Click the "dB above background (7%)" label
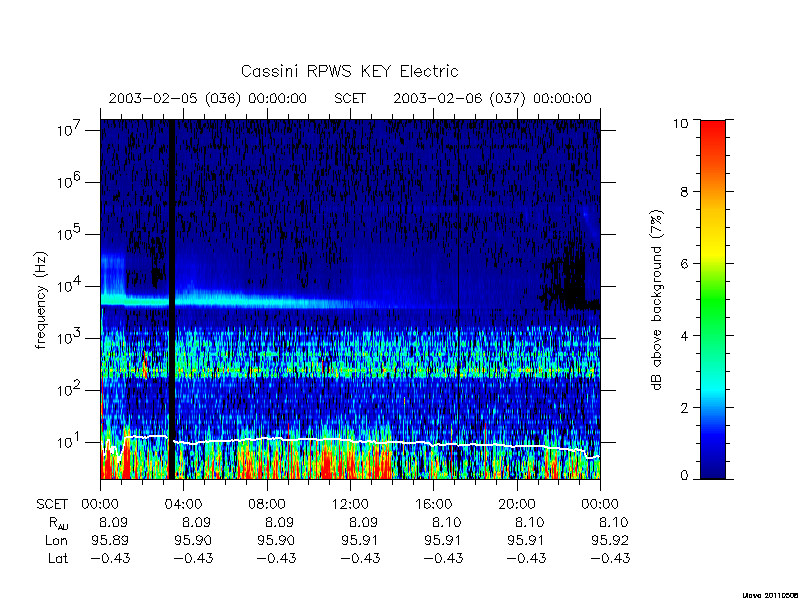 click(658, 301)
